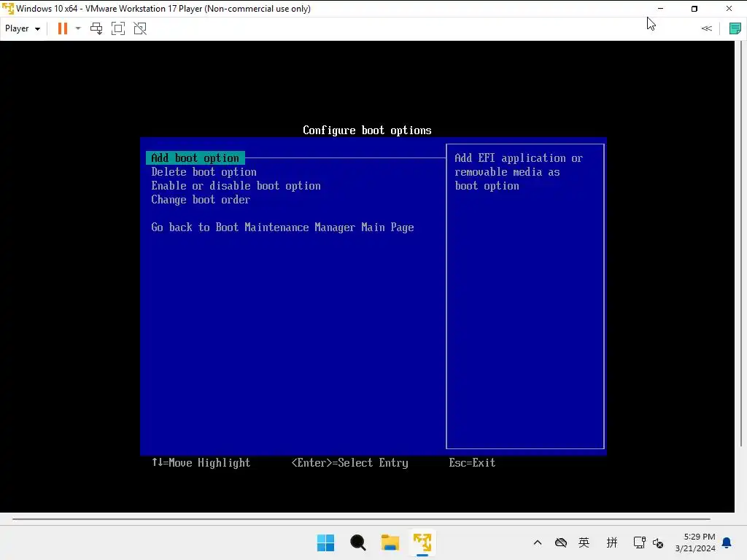Click the Esc=Exit hint text
Image resolution: width=747 pixels, height=560 pixels.
(x=472, y=463)
